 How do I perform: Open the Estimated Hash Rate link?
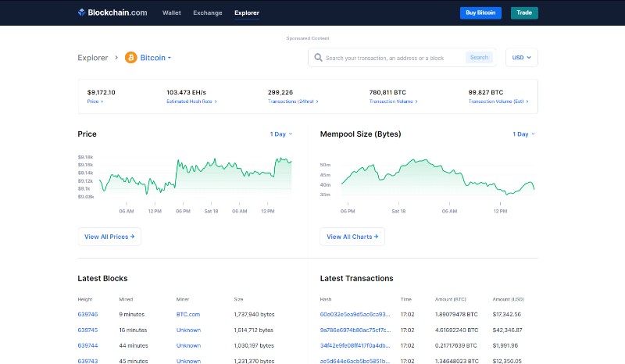coord(191,102)
